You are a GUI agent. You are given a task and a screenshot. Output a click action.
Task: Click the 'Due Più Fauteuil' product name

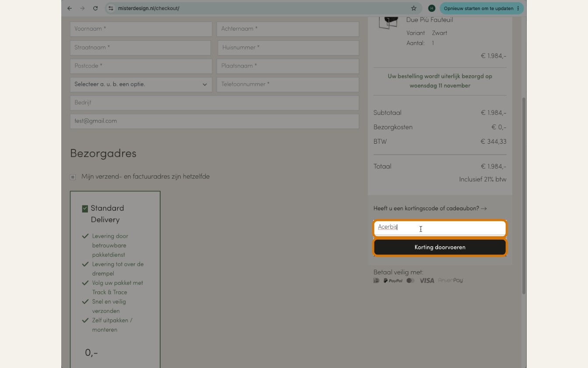(430, 20)
